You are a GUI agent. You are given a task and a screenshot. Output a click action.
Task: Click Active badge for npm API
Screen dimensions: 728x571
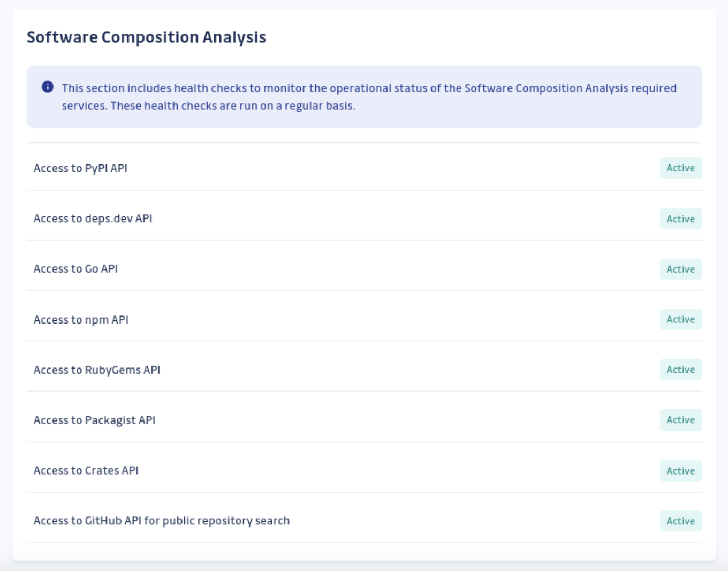click(x=680, y=319)
